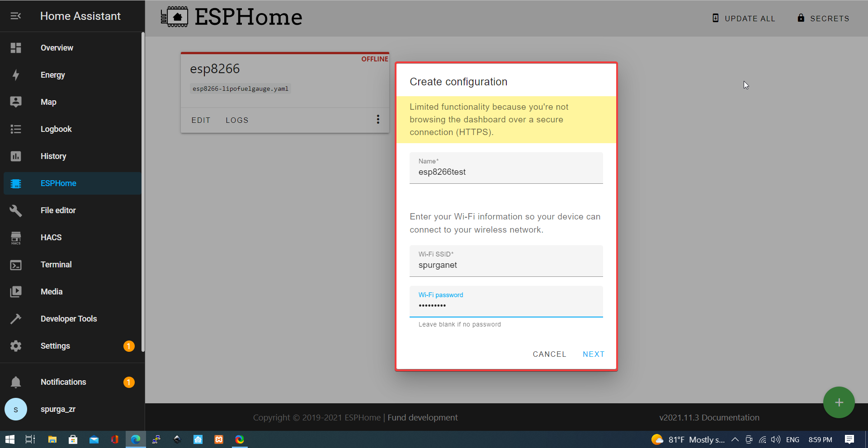This screenshot has height=448, width=868.
Task: Open the Fund development link
Action: (x=422, y=417)
